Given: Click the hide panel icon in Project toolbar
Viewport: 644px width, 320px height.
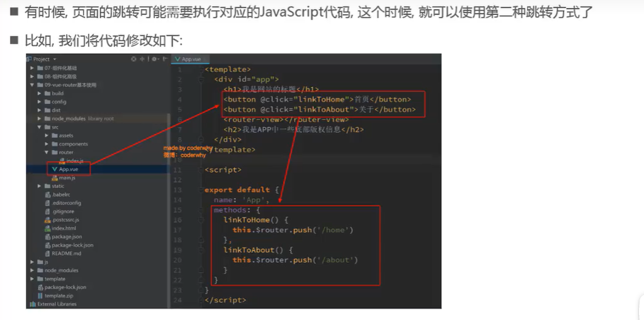Looking at the screenshot, I should click(x=164, y=59).
